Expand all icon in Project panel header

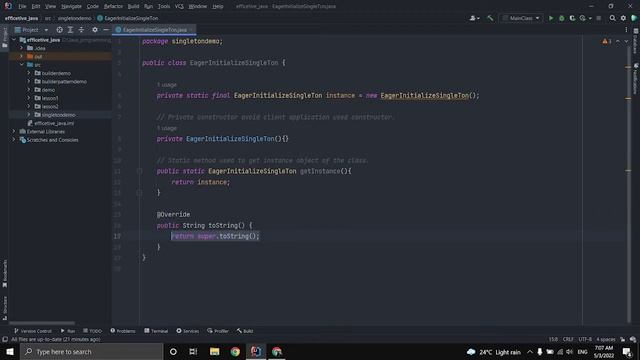point(70,30)
